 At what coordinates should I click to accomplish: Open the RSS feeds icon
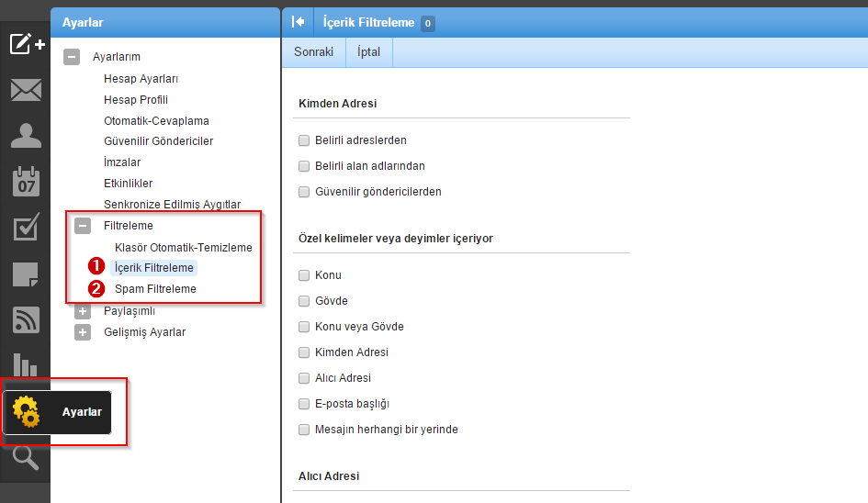(x=27, y=319)
